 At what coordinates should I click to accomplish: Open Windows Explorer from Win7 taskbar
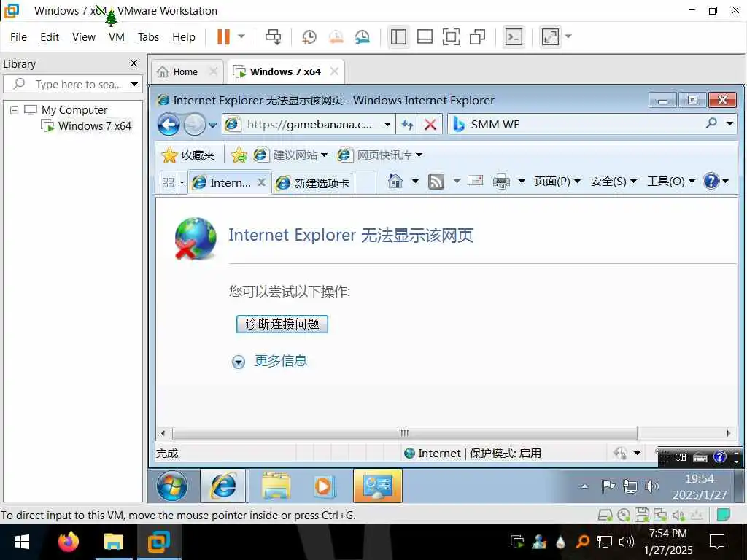tap(275, 486)
